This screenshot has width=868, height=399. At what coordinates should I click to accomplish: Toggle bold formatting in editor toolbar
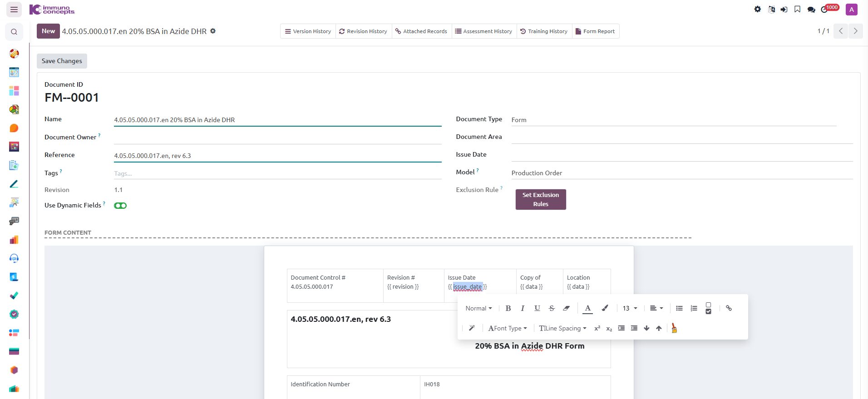pos(508,308)
